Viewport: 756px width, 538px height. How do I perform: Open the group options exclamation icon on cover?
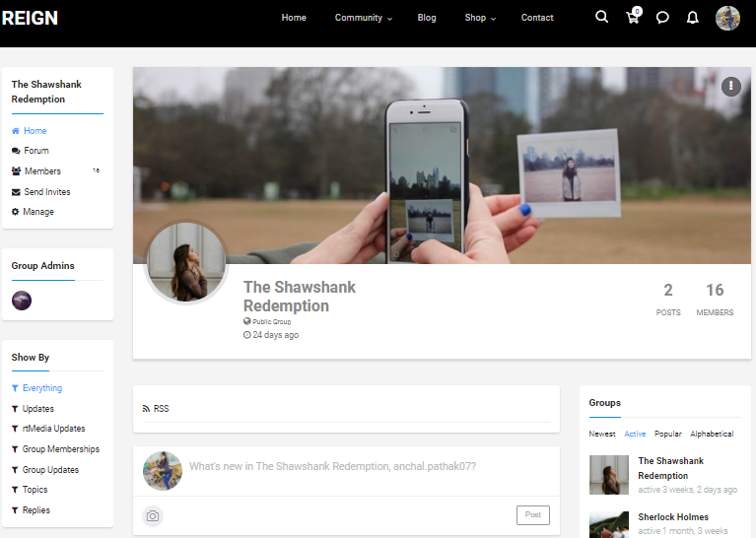[731, 87]
